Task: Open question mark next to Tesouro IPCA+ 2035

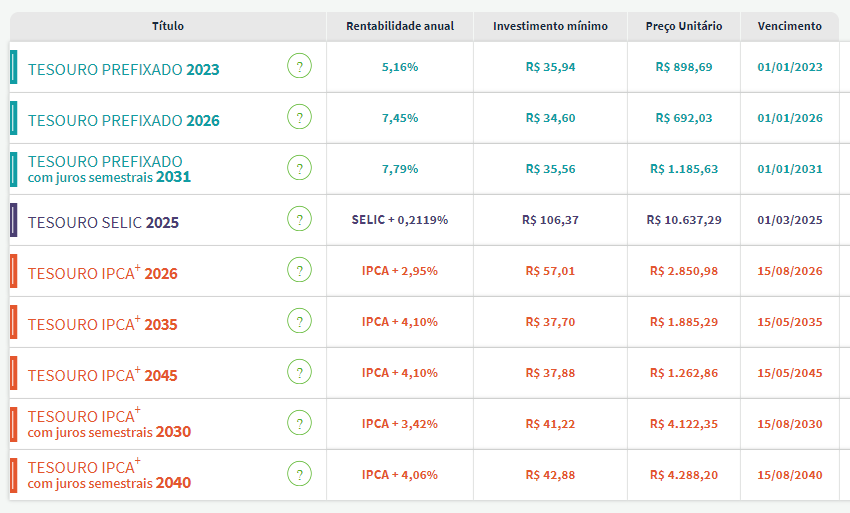Action: [x=299, y=321]
